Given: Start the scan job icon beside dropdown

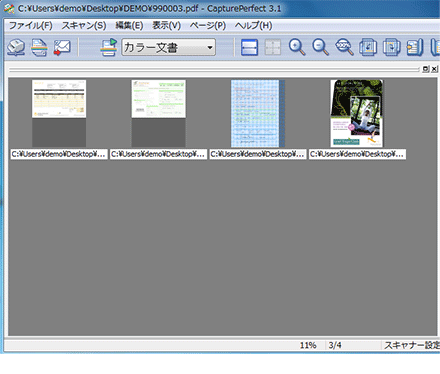Looking at the screenshot, I should 109,47.
